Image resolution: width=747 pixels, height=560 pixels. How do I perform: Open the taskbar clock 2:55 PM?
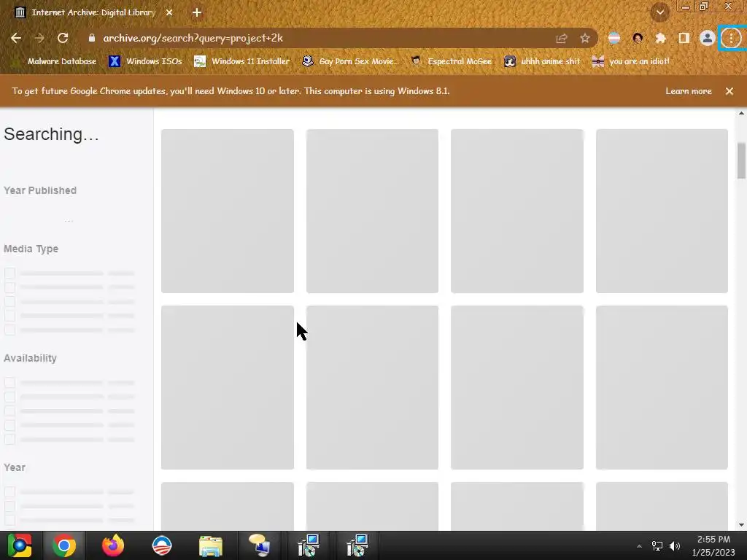tap(713, 545)
